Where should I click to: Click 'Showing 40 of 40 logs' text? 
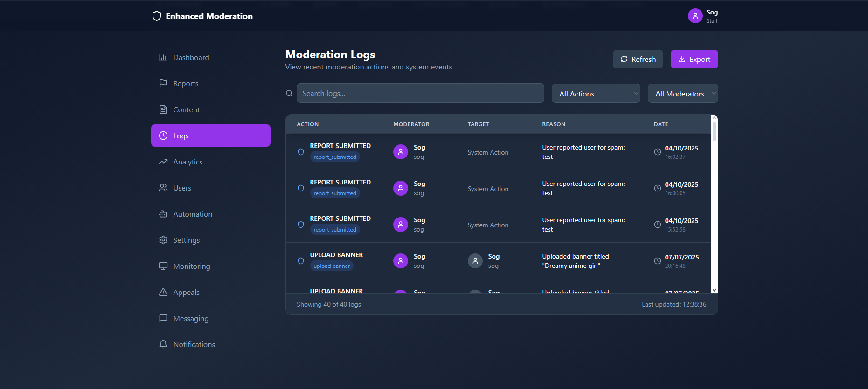(329, 304)
